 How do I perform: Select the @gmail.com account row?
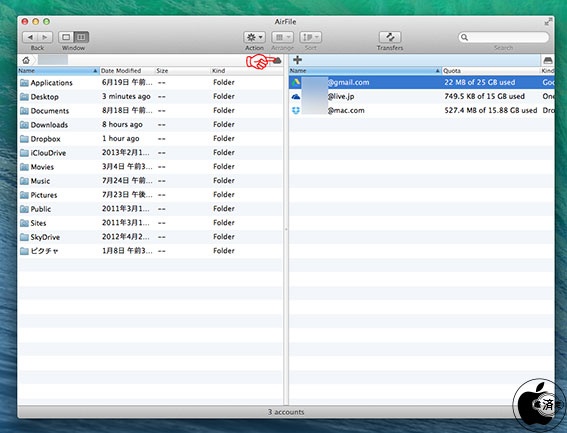click(422, 82)
